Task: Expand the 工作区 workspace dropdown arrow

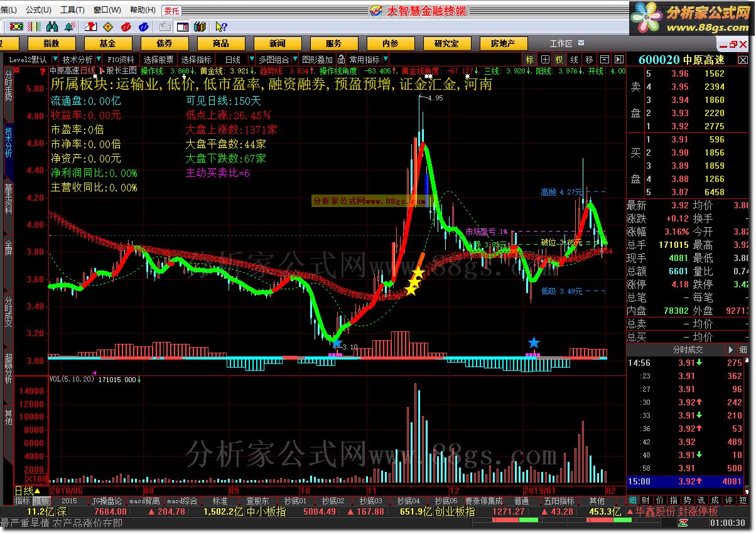Action: coord(581,43)
